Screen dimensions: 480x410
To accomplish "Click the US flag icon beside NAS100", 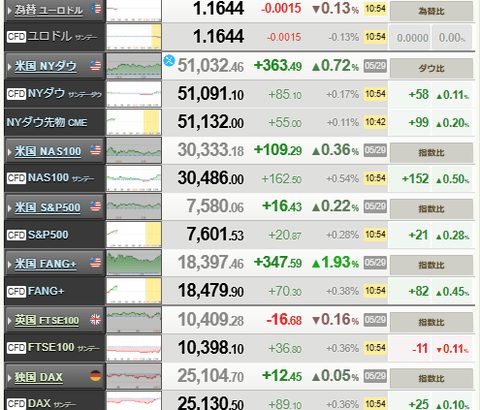I will [x=95, y=150].
